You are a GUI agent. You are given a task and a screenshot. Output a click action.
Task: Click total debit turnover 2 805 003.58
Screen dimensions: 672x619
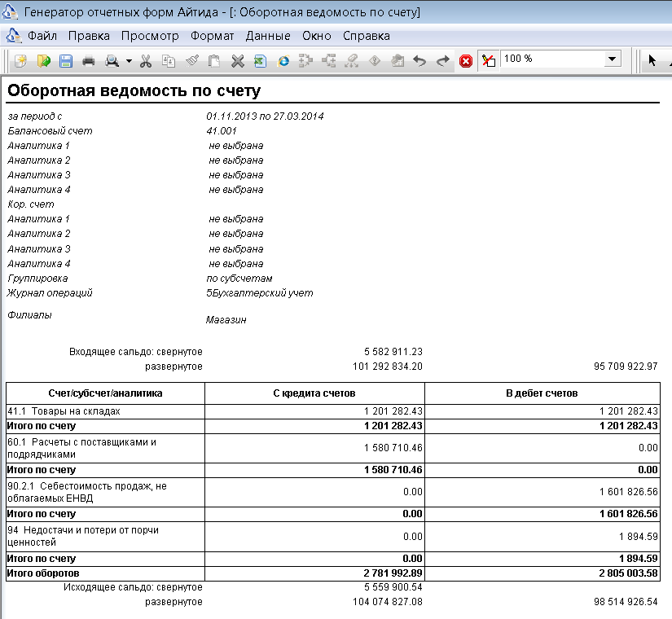628,573
